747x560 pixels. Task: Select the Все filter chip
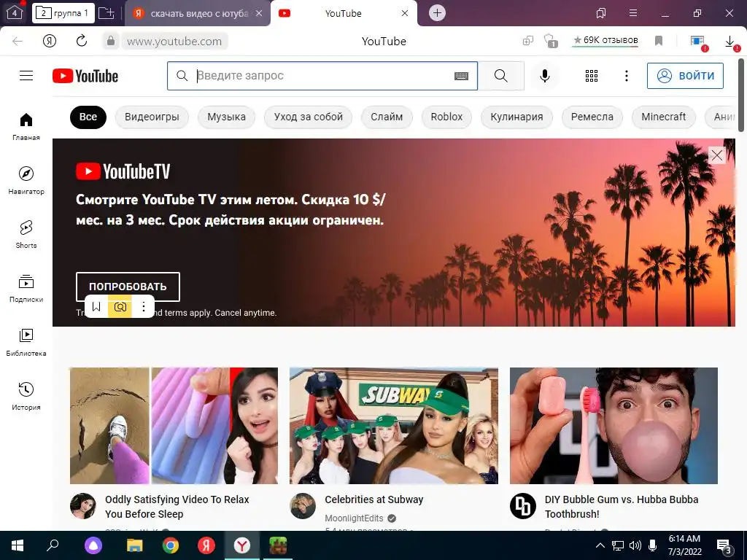coord(88,117)
